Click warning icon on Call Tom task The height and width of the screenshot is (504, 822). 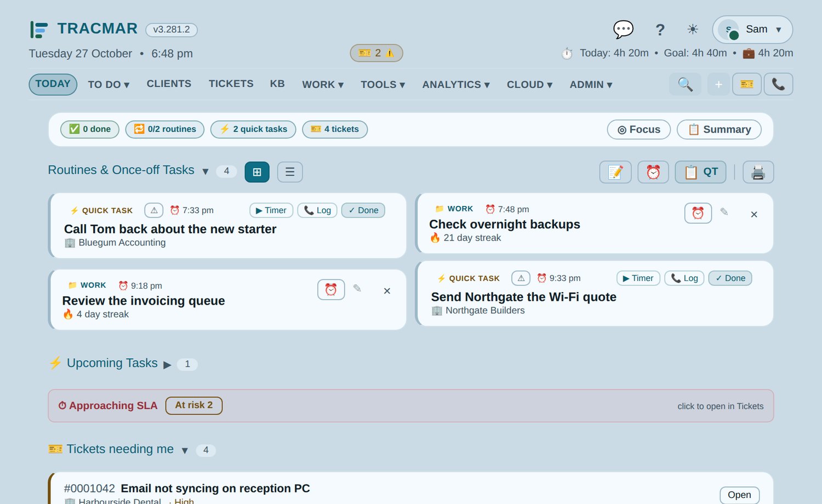click(154, 210)
